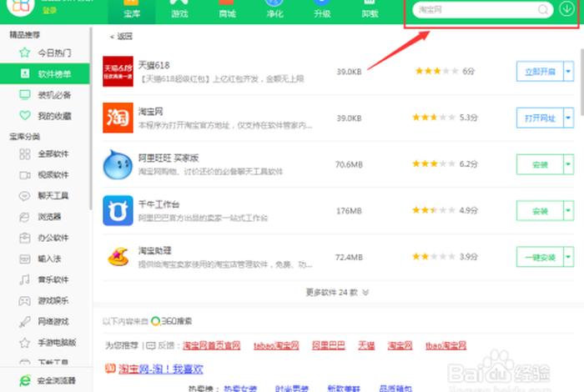
Task: Click the 聊天工具 chat bubble icon
Action: click(x=24, y=196)
